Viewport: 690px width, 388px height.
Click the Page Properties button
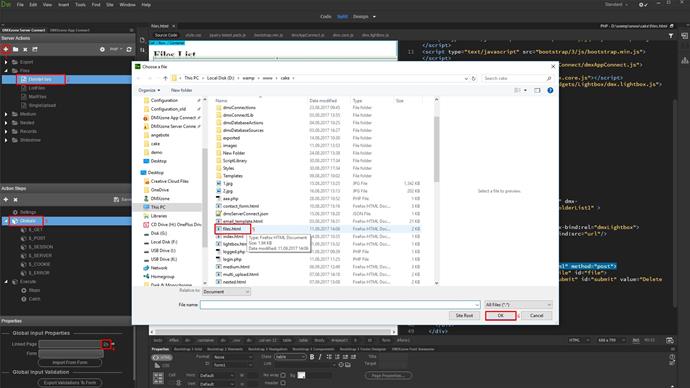[x=388, y=375]
